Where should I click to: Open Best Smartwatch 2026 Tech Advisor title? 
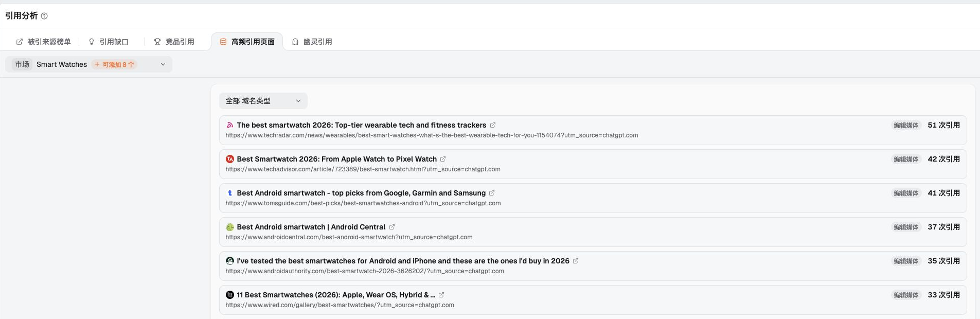click(x=336, y=159)
